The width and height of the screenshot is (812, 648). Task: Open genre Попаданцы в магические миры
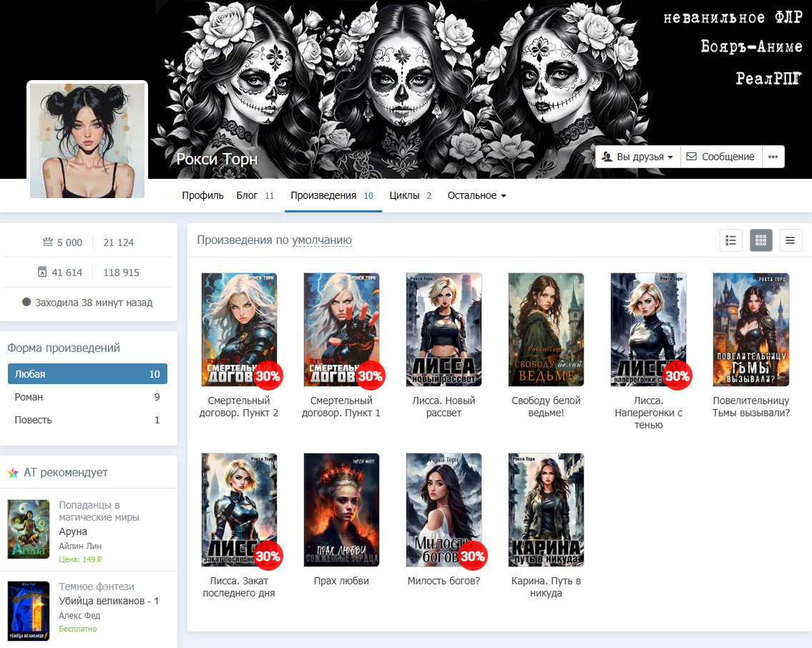99,511
